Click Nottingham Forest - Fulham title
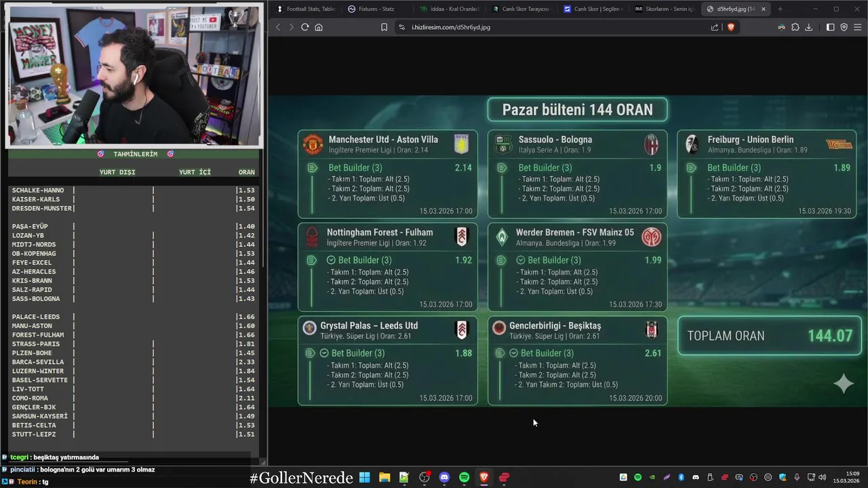The height and width of the screenshot is (488, 868). click(380, 232)
